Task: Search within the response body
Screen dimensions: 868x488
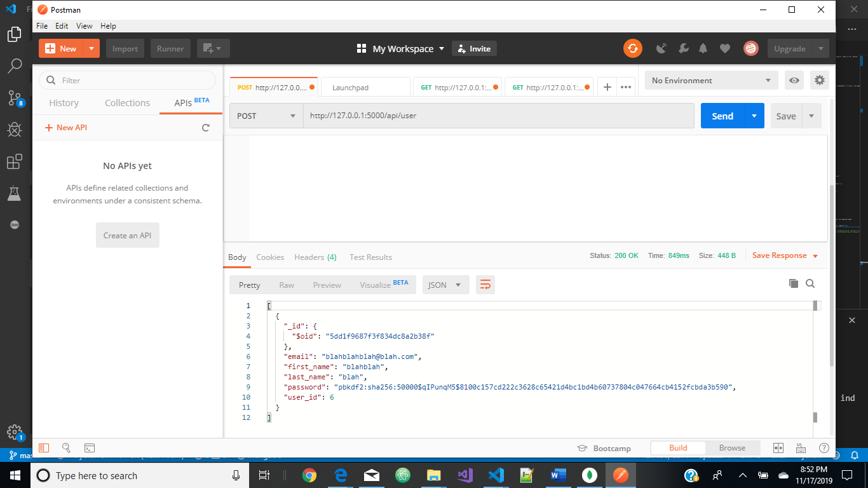Action: pos(810,283)
